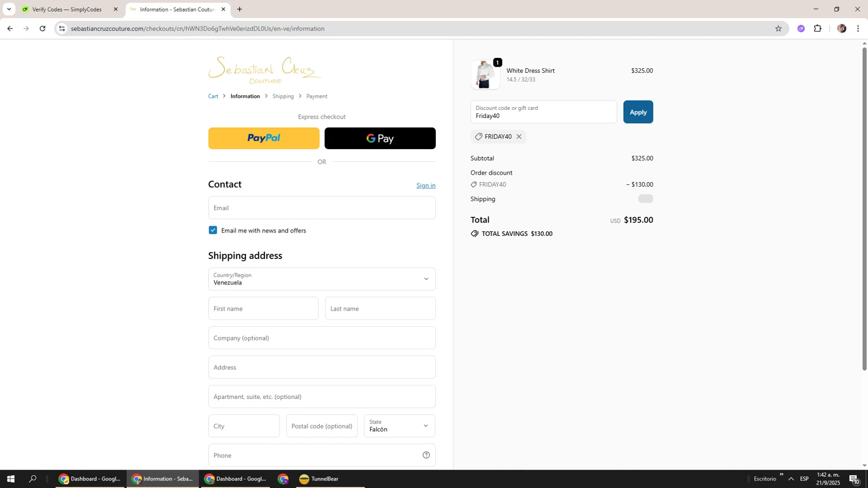Bookmark this page with the star icon

(x=778, y=28)
